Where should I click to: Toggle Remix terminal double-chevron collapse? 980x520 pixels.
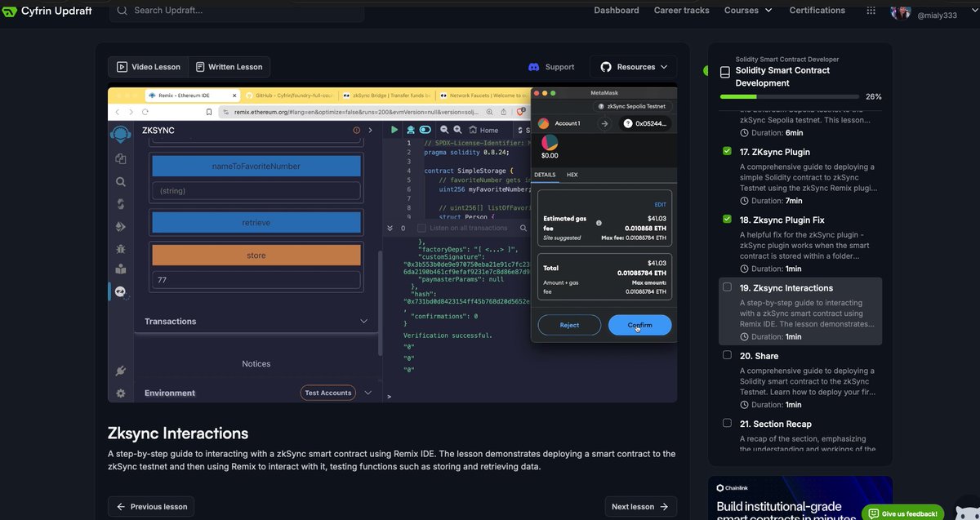tap(390, 228)
